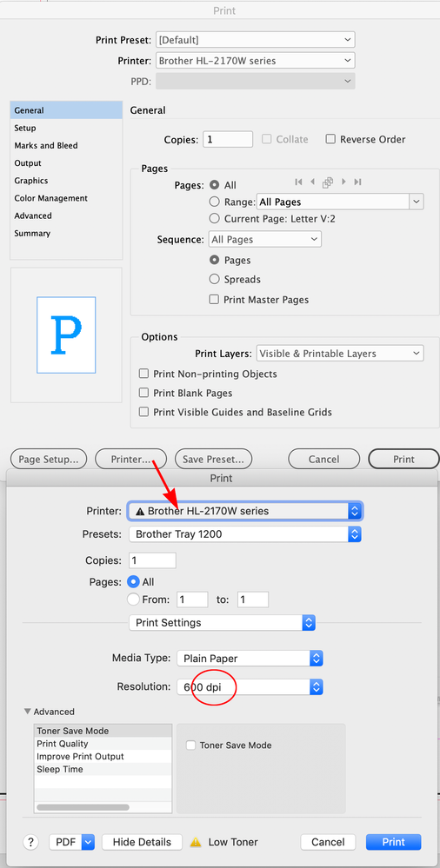440x868 pixels.
Task: Select Toner Save Mode list row
Action: [103, 731]
